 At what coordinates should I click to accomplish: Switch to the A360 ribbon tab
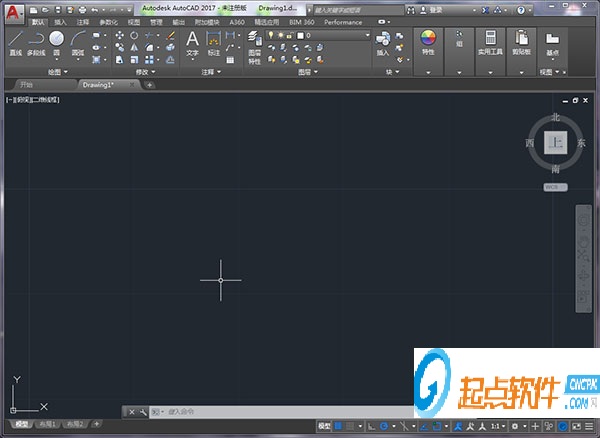[x=237, y=22]
